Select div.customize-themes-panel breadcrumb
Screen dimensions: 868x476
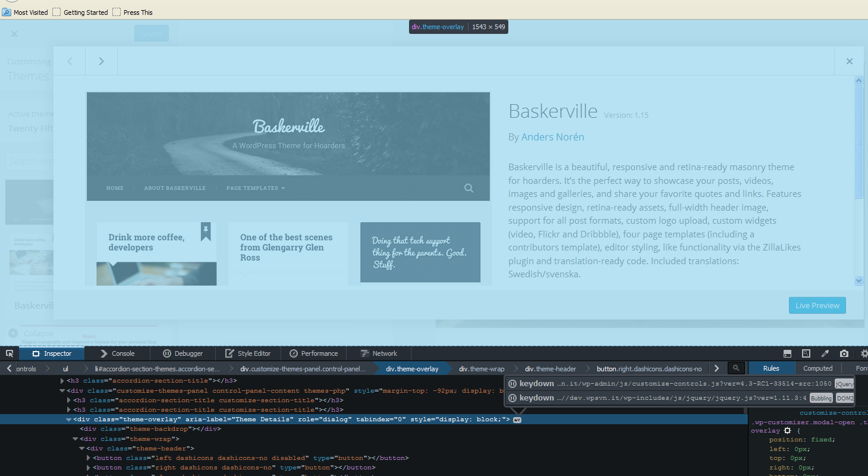click(303, 369)
